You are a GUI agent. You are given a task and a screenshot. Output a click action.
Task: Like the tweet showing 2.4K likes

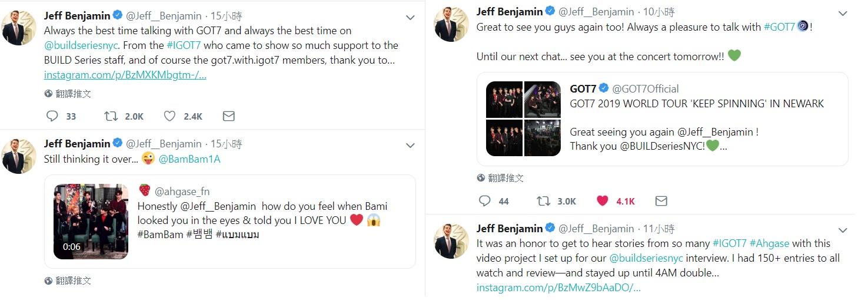pyautogui.click(x=169, y=116)
